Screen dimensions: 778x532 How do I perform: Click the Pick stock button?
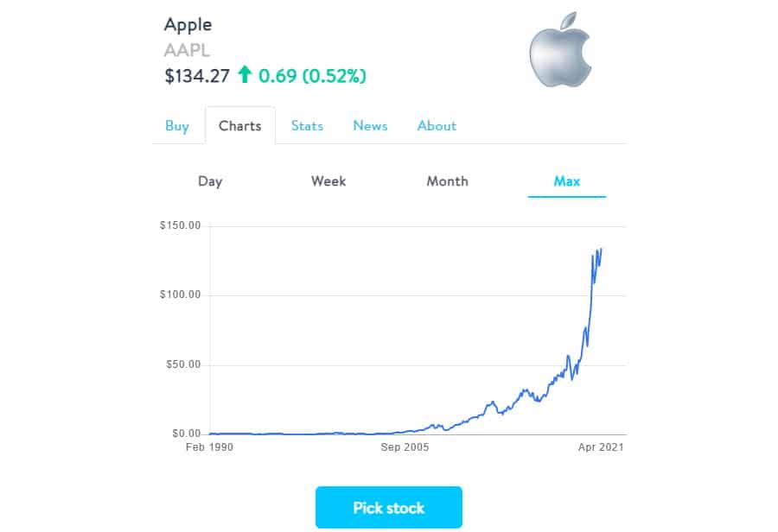(389, 507)
